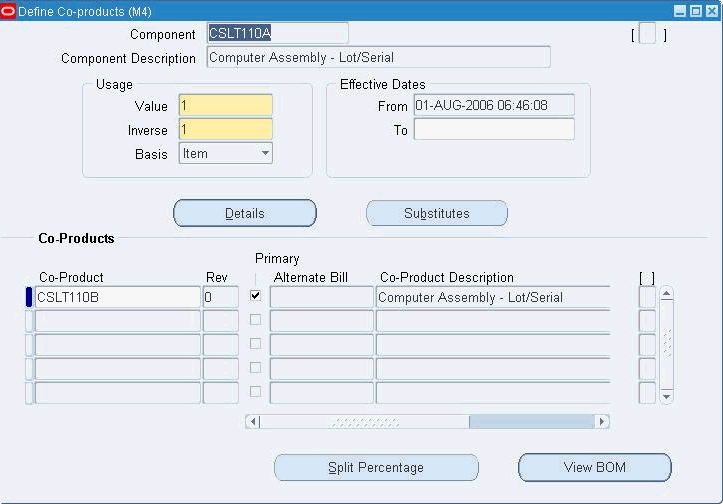Click the third row Co-Product Description field

click(x=493, y=345)
